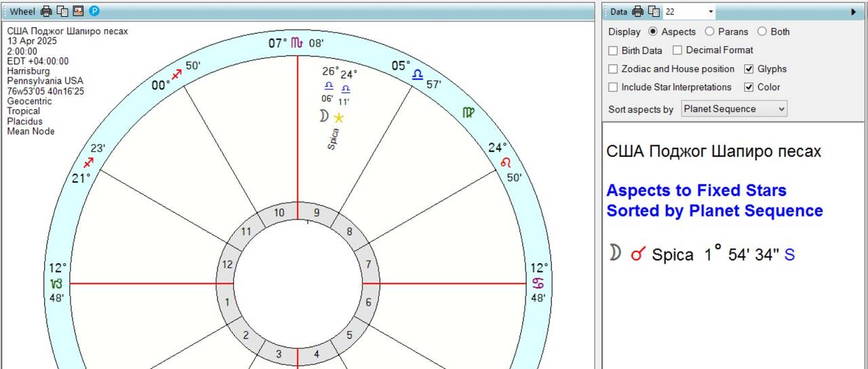
Task: Uncheck the Color checkbox
Action: pos(749,88)
